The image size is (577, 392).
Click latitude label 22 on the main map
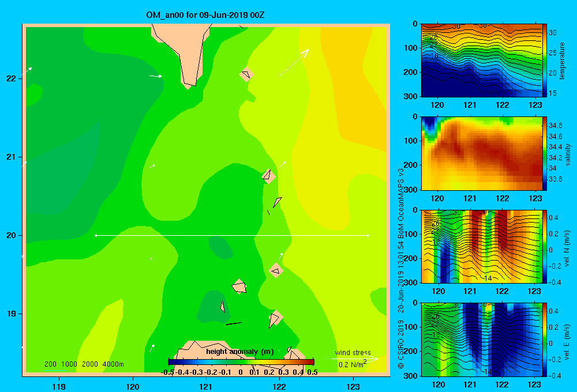pyautogui.click(x=12, y=78)
